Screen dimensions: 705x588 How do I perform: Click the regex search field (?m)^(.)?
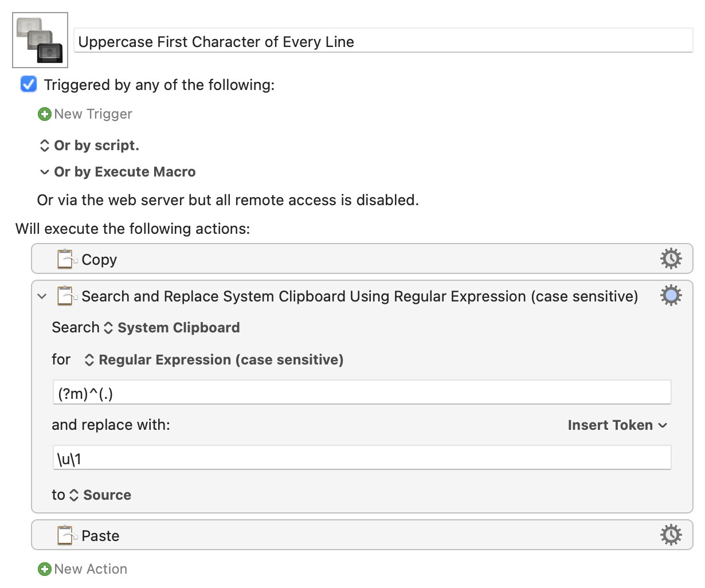click(x=362, y=393)
